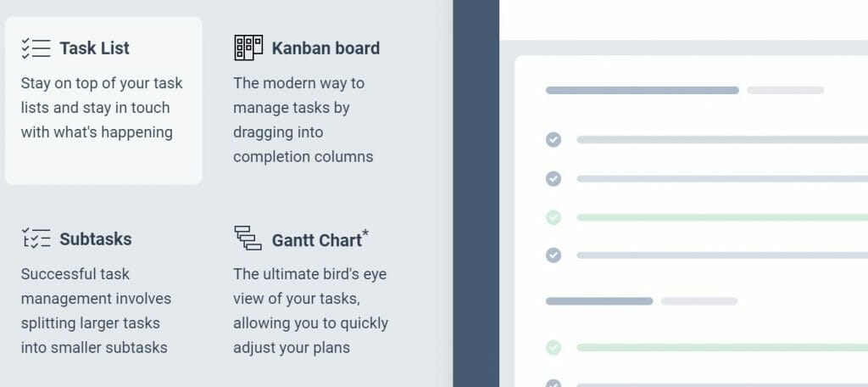
Task: Click the second task group title bar
Action: [599, 301]
